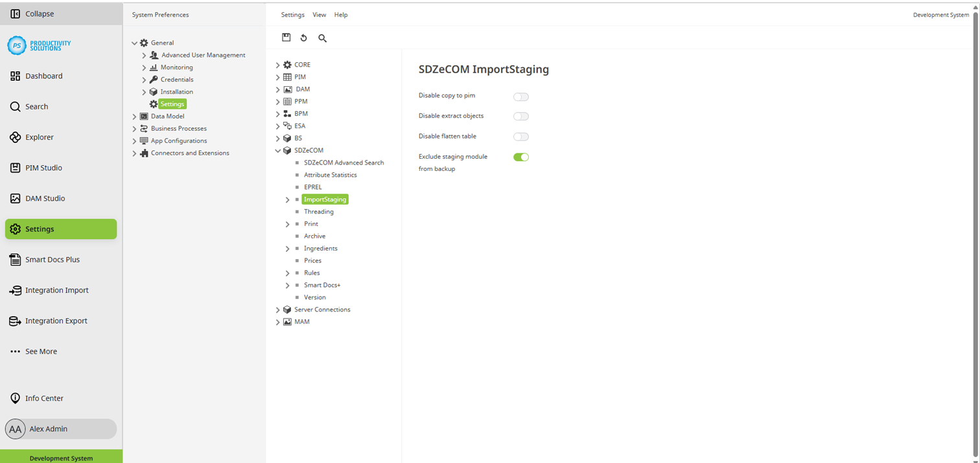Open DAM Studio in the sidebar
The image size is (980, 463).
(x=44, y=198)
